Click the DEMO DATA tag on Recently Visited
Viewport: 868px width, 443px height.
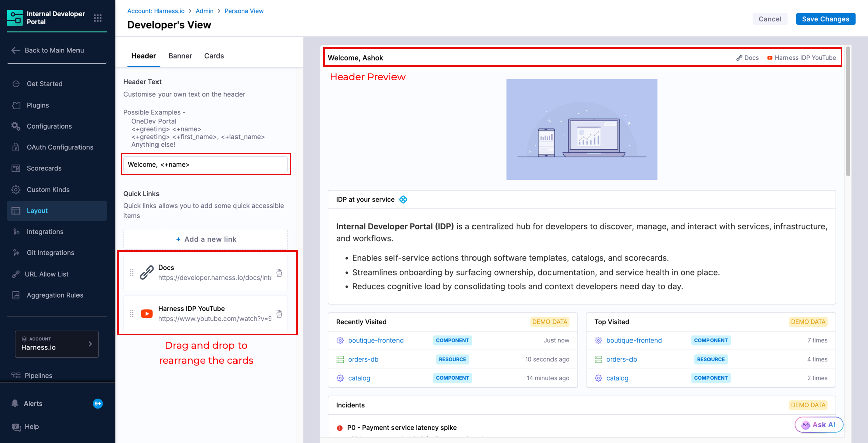[549, 322]
